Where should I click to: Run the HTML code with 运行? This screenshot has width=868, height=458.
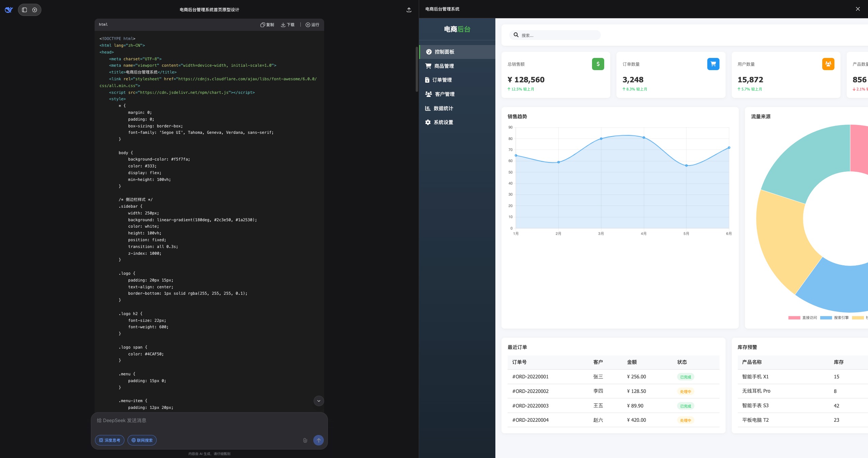click(x=312, y=25)
